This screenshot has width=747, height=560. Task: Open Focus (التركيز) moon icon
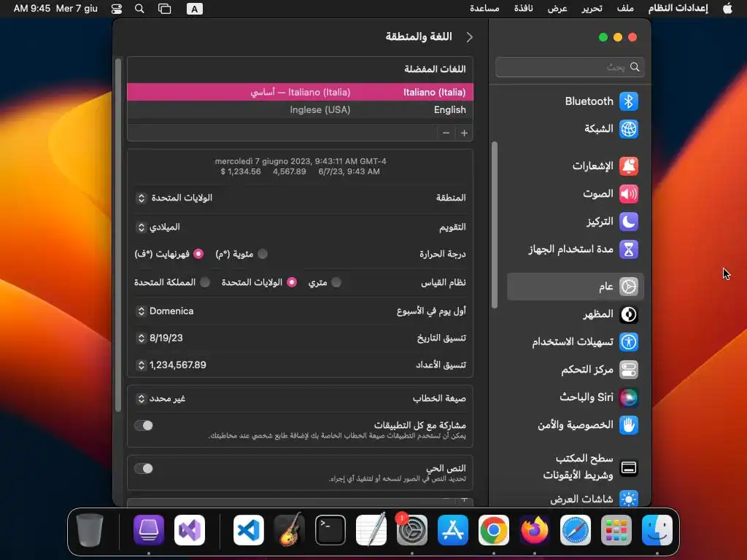point(628,222)
